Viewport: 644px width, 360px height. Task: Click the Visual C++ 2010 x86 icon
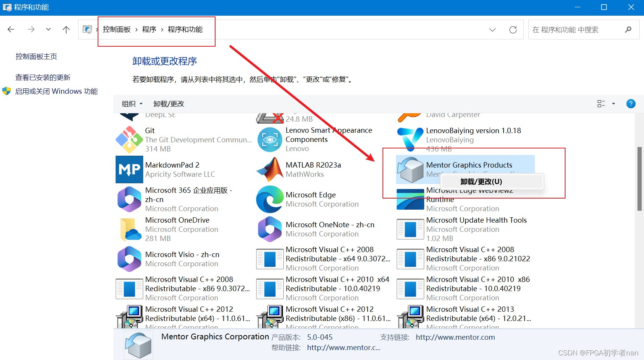410,289
